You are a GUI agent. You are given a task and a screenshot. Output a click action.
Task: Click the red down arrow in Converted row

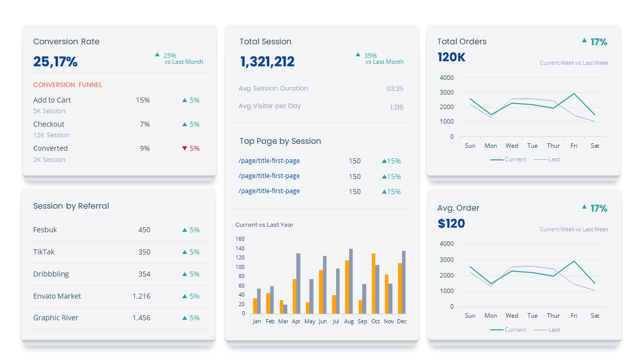(185, 148)
